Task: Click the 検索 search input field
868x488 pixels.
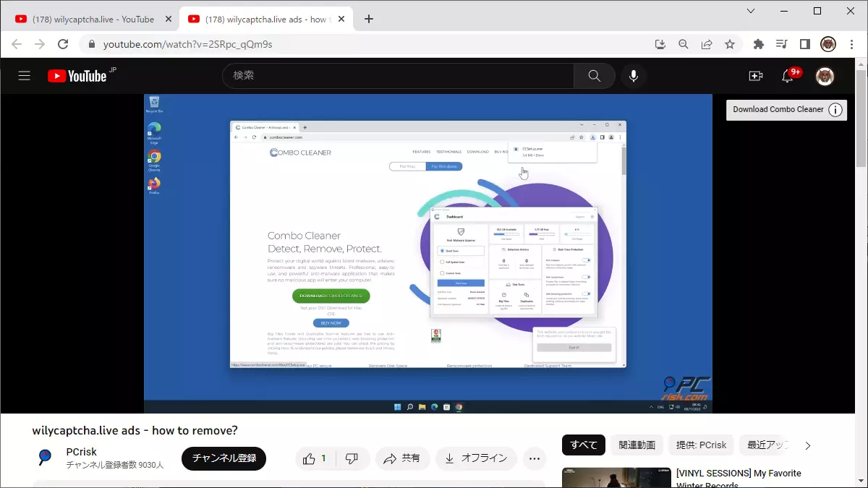Action: pyautogui.click(x=398, y=76)
